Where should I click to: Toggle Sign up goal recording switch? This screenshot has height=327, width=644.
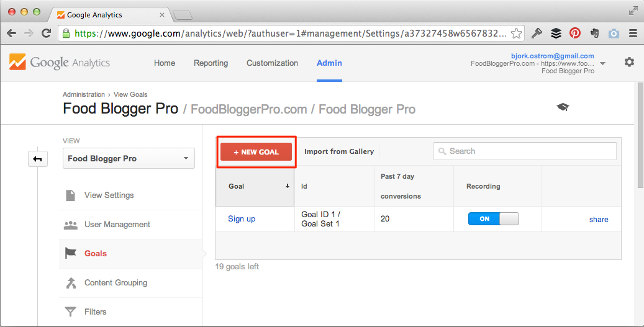(x=493, y=218)
